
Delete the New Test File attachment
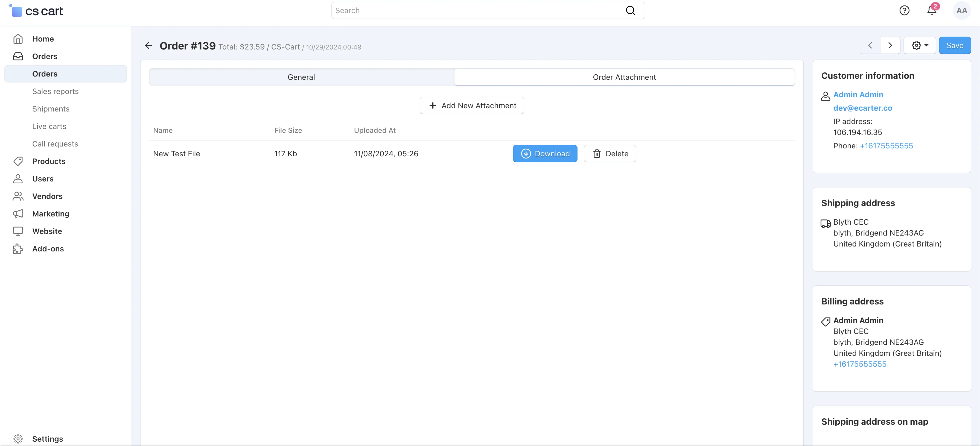tap(609, 154)
